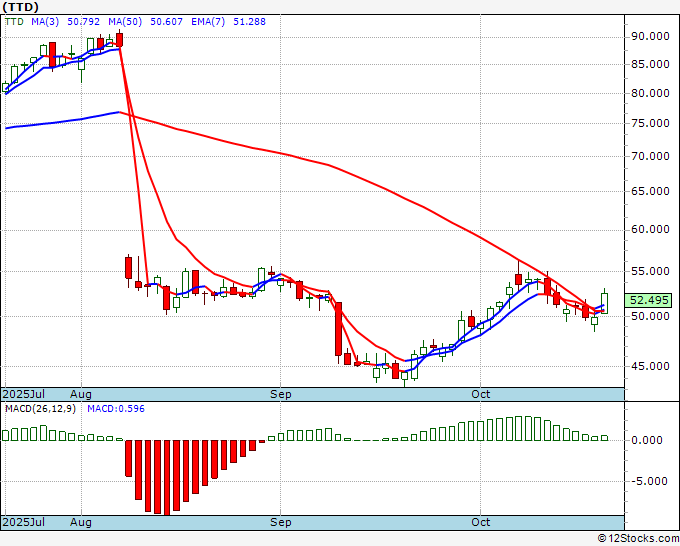Click the 2025Jul label on MACD axis
This screenshot has width=680, height=546.
23,522
